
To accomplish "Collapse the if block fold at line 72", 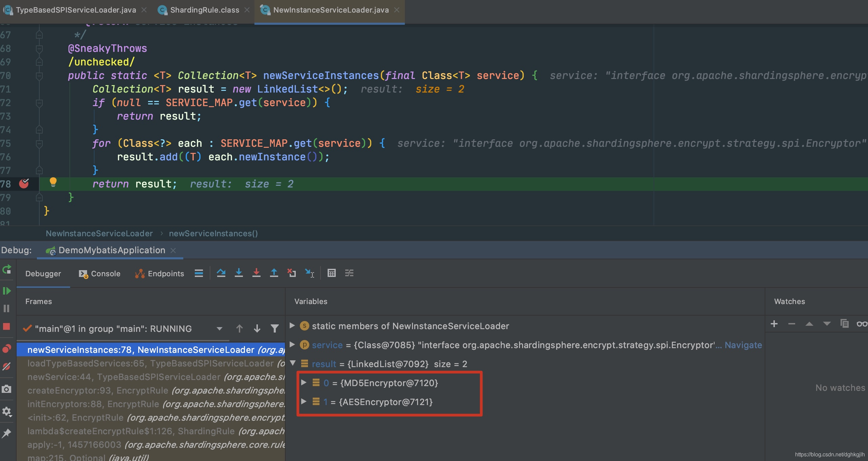I will coord(39,103).
